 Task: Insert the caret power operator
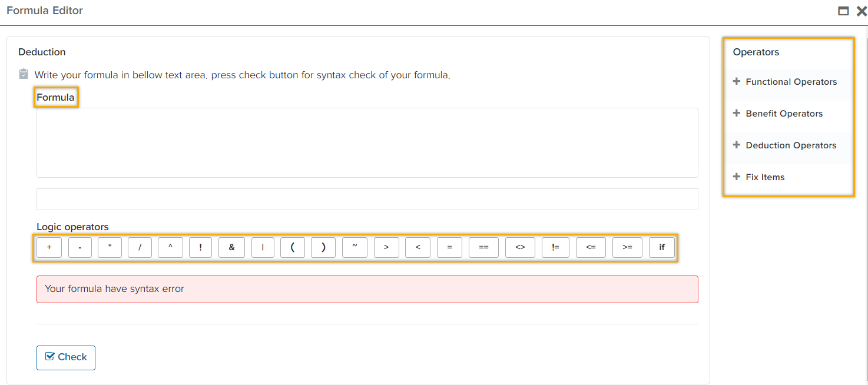pos(171,247)
